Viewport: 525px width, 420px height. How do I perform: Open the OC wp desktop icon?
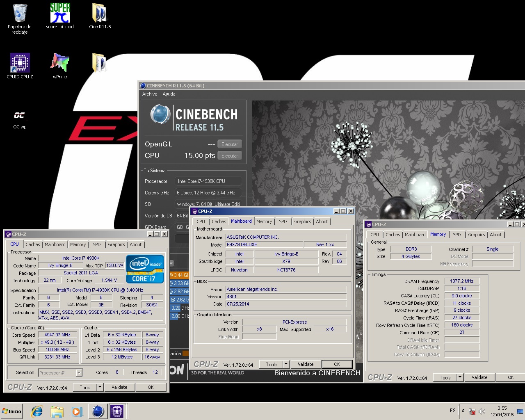(20, 120)
